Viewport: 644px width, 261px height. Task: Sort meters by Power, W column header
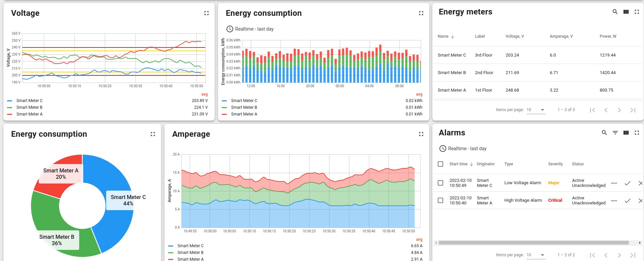[x=608, y=36]
